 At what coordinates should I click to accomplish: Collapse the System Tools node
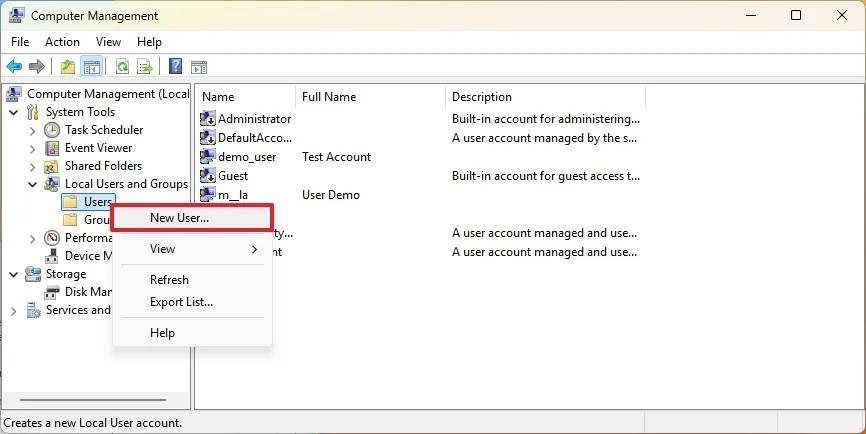coord(14,112)
